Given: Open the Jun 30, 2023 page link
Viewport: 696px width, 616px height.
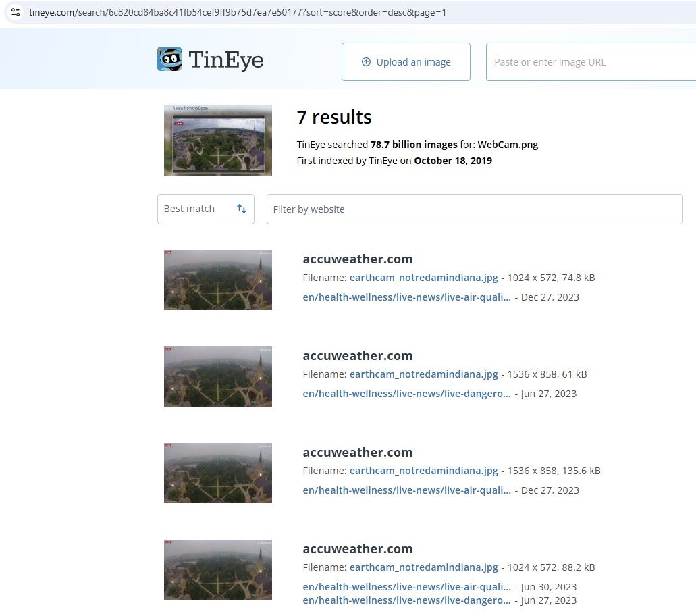Looking at the screenshot, I should point(406,587).
